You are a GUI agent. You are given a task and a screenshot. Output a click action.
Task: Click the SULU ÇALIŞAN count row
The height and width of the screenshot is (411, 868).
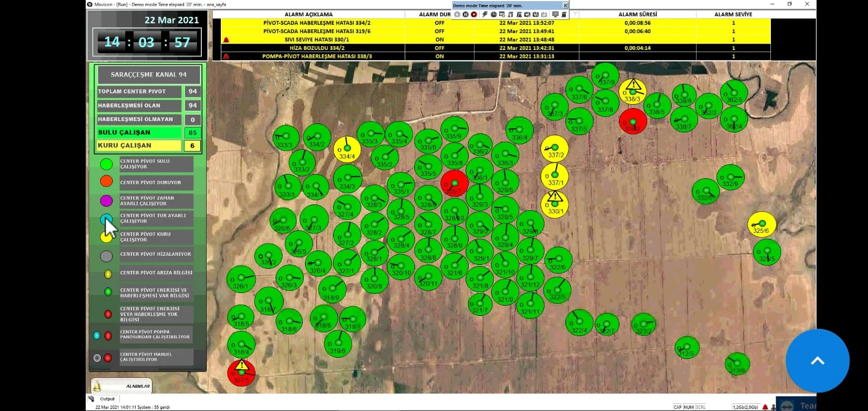(148, 132)
